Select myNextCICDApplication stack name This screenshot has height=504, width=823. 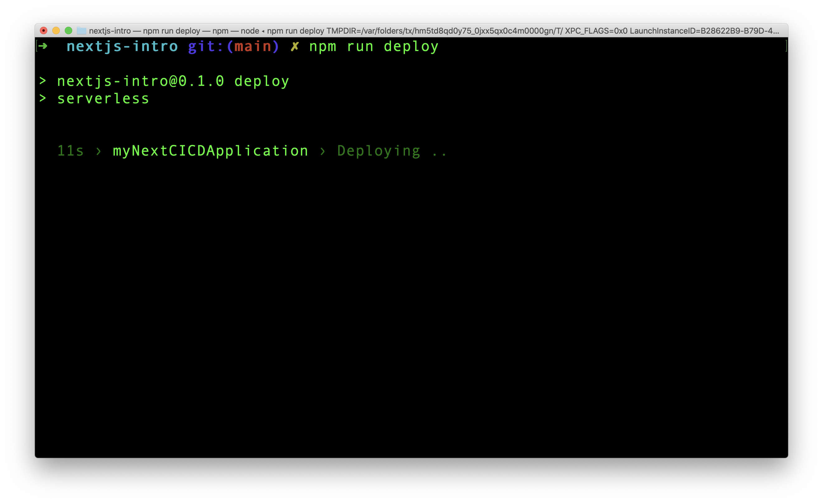210,151
